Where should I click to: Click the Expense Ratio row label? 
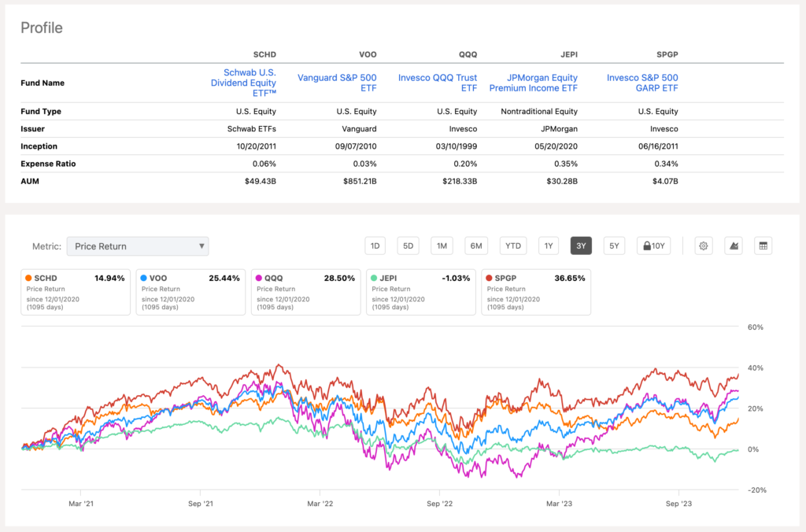pos(48,164)
